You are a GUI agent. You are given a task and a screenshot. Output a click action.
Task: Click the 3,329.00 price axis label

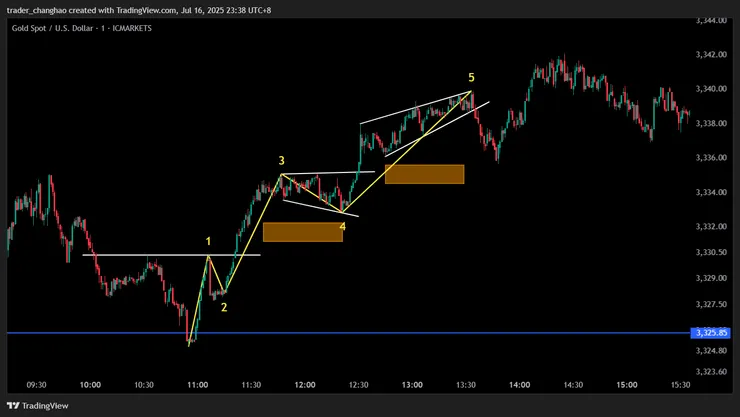pos(711,278)
